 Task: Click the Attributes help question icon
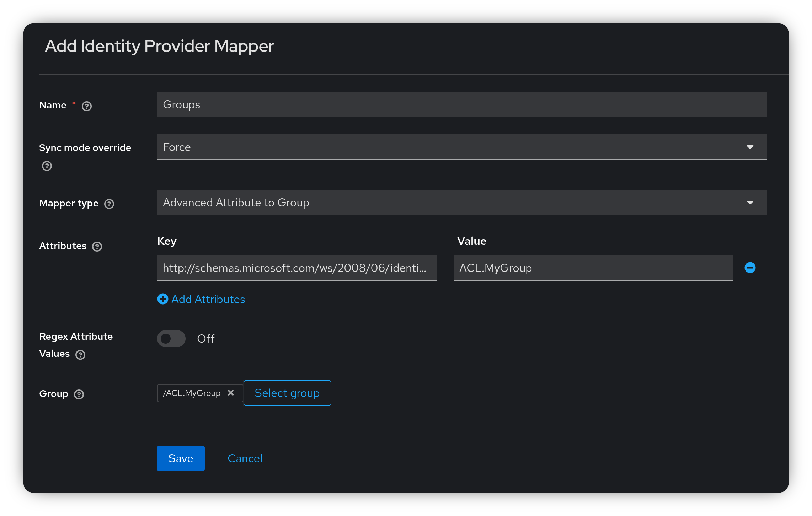tap(97, 247)
